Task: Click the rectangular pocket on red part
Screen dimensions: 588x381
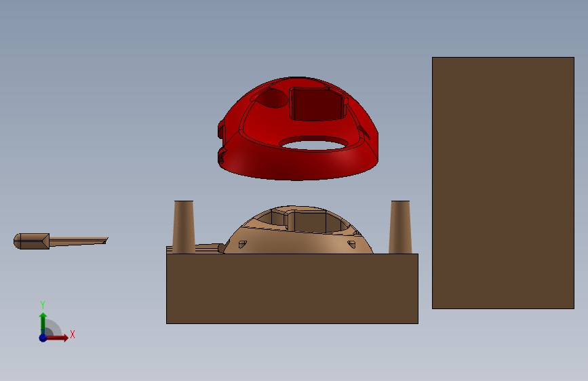Action: click(317, 105)
